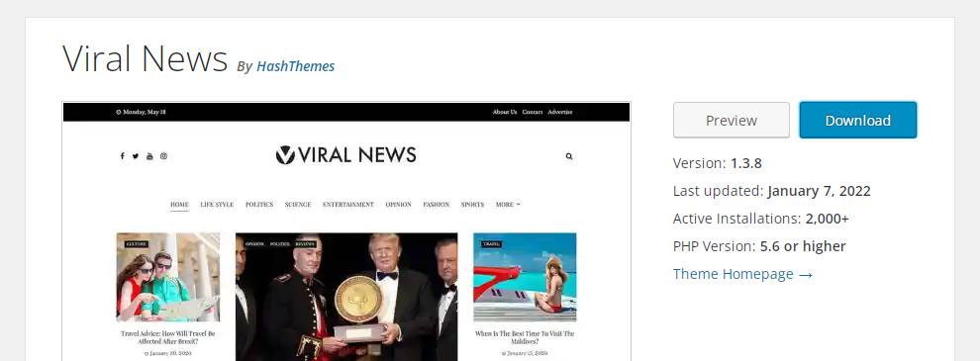980x361 pixels.
Task: Click the search magnifier icon in the preview
Action: point(569,156)
